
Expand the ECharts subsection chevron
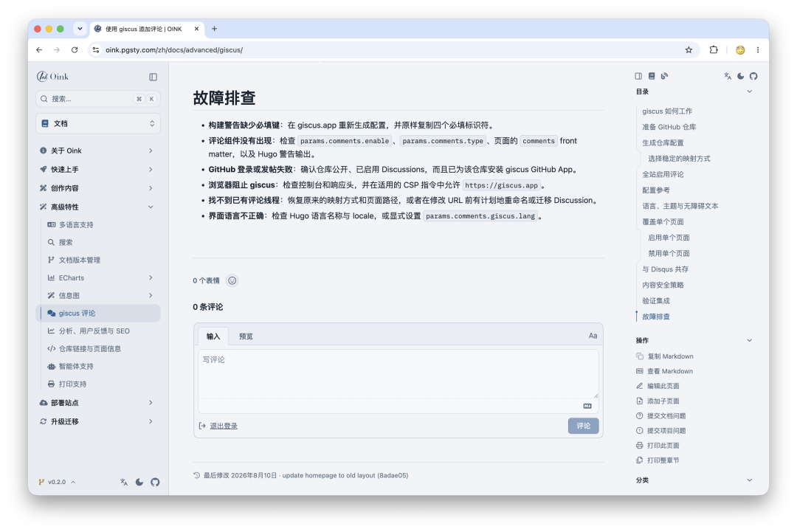click(151, 277)
